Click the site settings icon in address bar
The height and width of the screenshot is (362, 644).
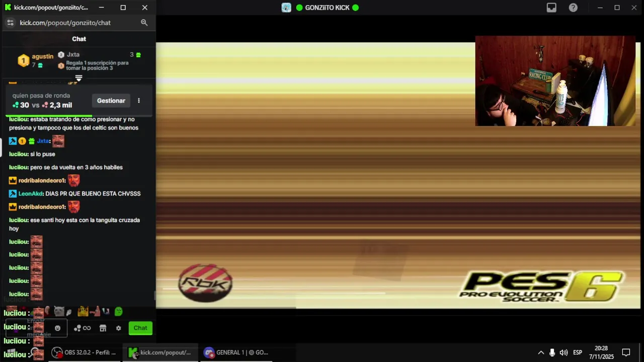point(10,23)
